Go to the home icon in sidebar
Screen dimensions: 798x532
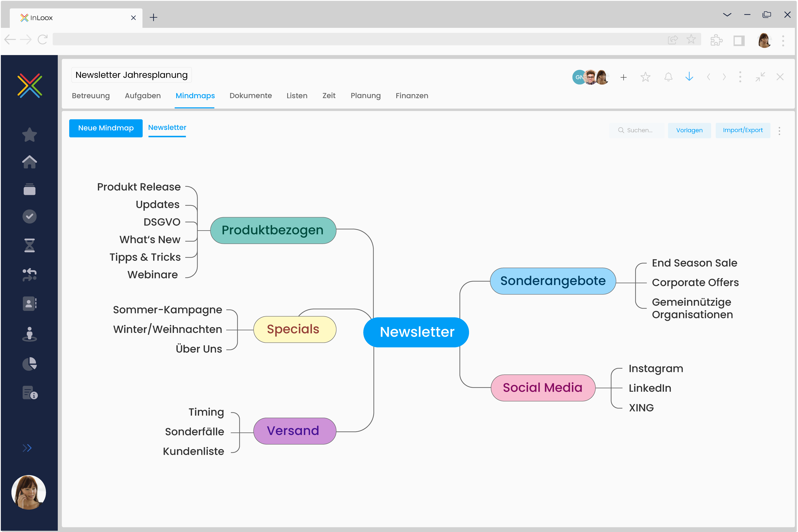30,162
